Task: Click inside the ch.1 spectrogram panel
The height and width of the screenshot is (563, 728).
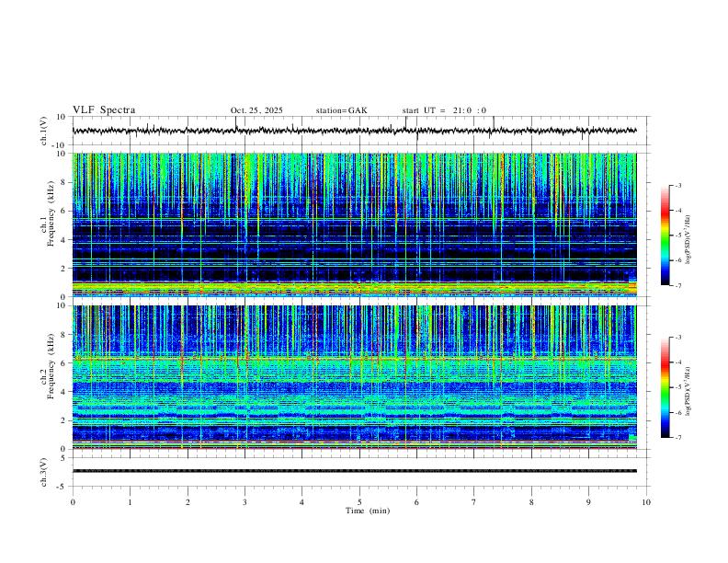Action: pos(355,224)
